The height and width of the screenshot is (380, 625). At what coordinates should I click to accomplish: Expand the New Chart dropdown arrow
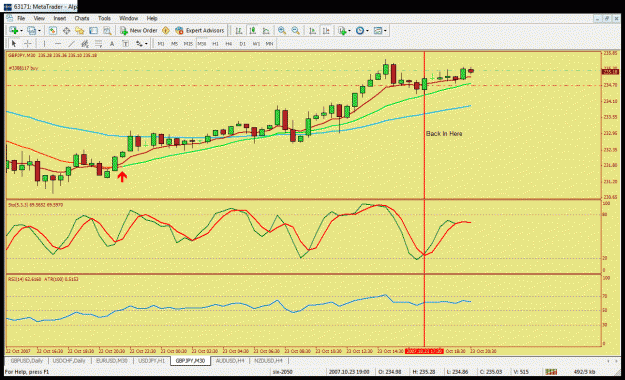[21, 31]
